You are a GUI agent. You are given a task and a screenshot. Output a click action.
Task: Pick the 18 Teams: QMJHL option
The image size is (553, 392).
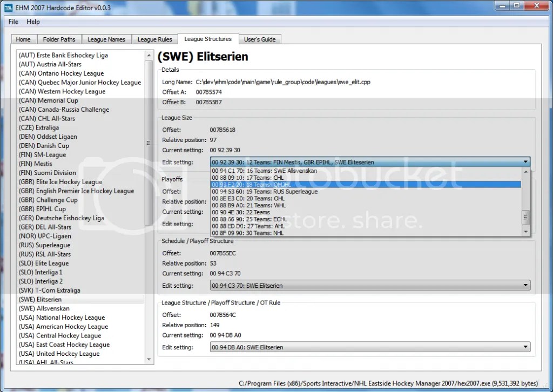(366, 185)
